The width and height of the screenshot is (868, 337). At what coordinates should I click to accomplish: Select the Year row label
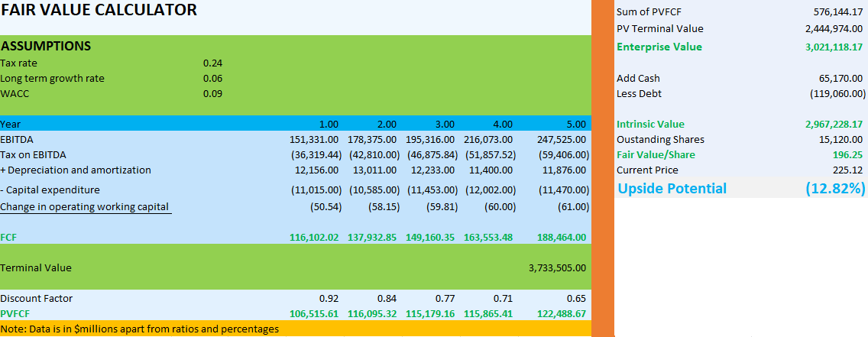point(11,124)
